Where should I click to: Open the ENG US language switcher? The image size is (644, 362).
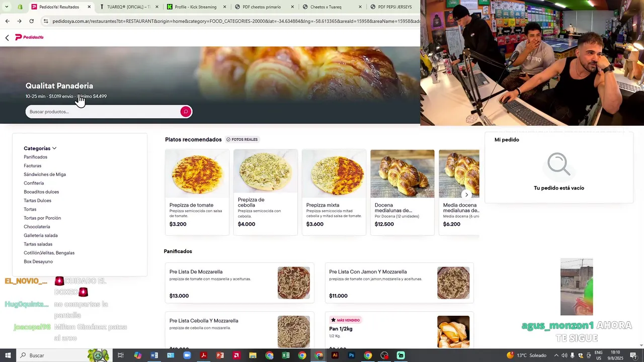click(x=598, y=355)
